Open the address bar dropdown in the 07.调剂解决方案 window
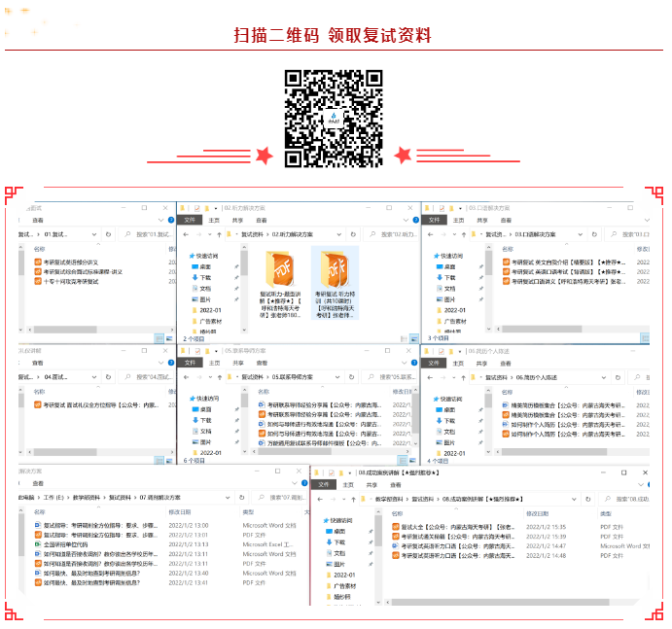Image resolution: width=672 pixels, height=629 pixels. click(228, 498)
